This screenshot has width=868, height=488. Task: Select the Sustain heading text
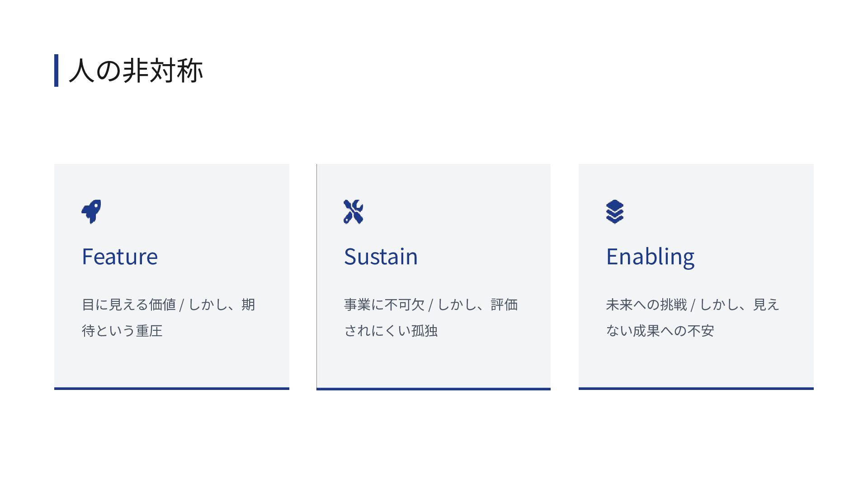[x=381, y=257]
